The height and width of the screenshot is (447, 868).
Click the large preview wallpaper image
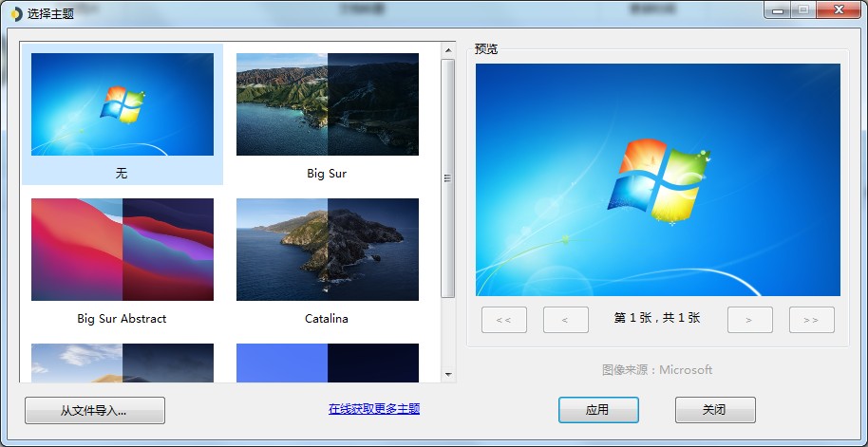point(657,179)
